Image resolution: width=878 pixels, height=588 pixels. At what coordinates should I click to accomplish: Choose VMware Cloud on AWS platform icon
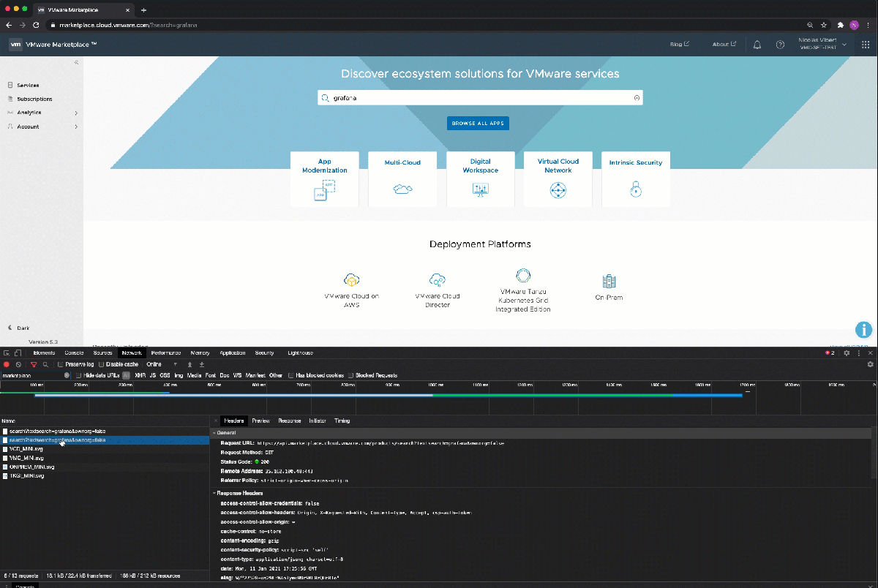pyautogui.click(x=352, y=280)
